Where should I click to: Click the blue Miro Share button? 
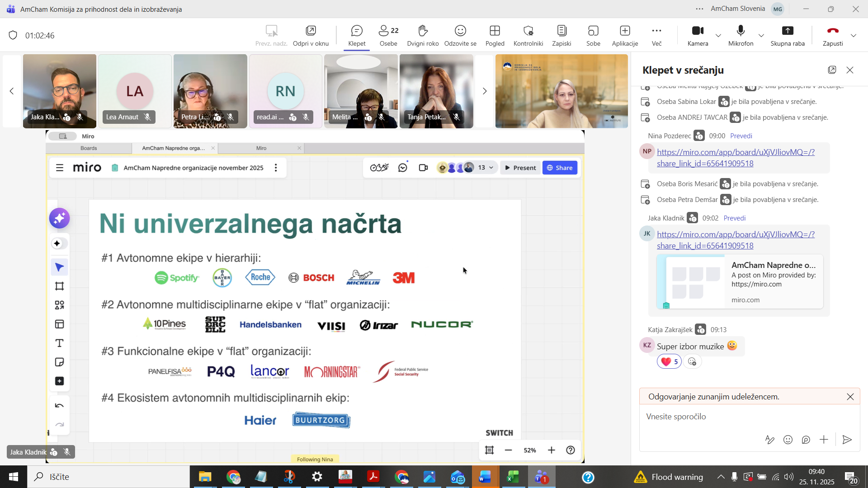tap(560, 168)
